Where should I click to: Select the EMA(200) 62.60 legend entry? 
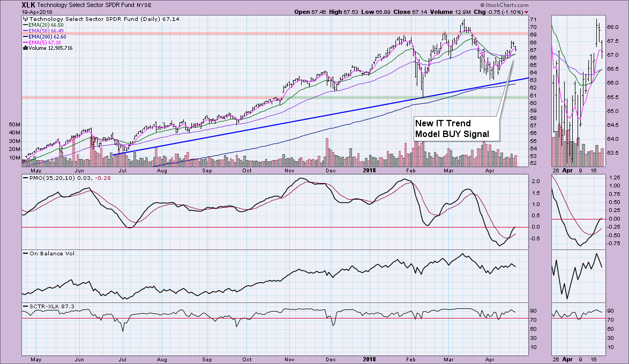pyautogui.click(x=47, y=36)
